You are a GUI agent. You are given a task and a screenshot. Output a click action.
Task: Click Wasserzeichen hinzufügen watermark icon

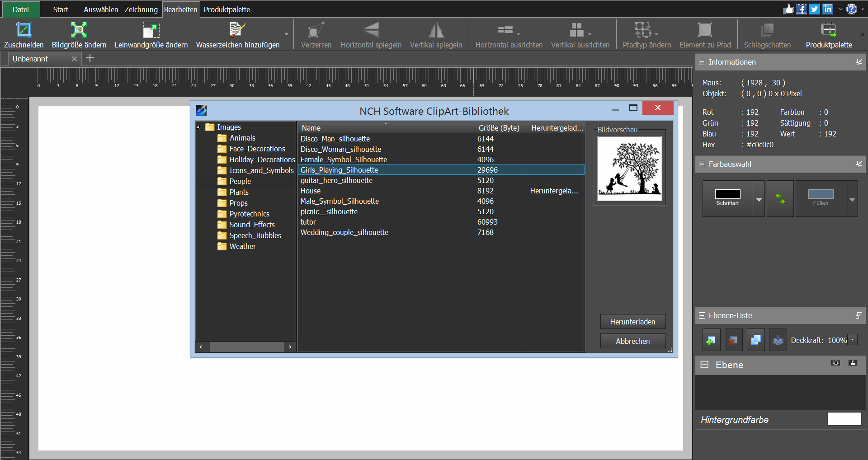(x=237, y=30)
